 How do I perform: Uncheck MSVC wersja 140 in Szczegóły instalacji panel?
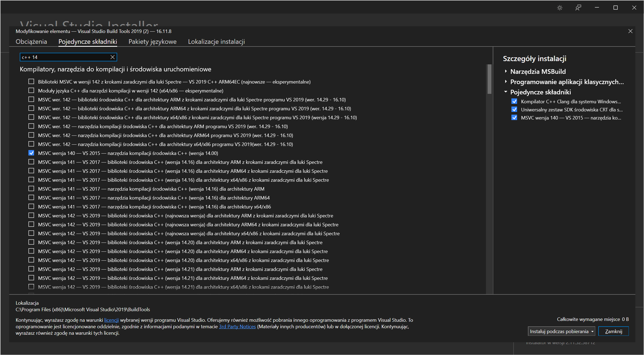[x=514, y=118]
